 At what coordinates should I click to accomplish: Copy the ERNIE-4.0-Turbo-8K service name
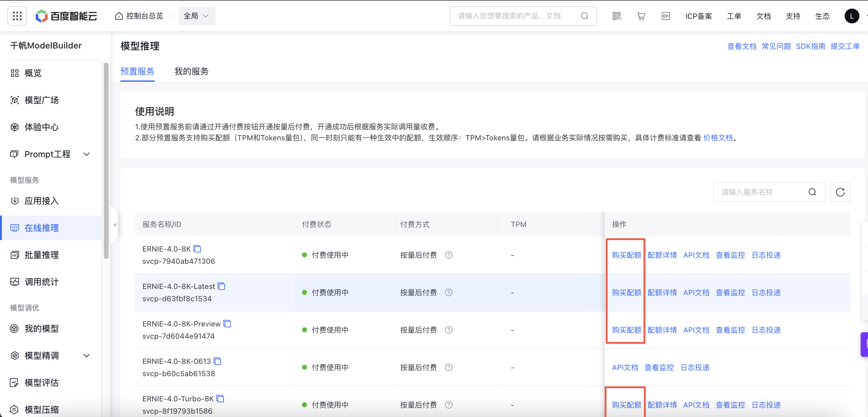pos(220,399)
